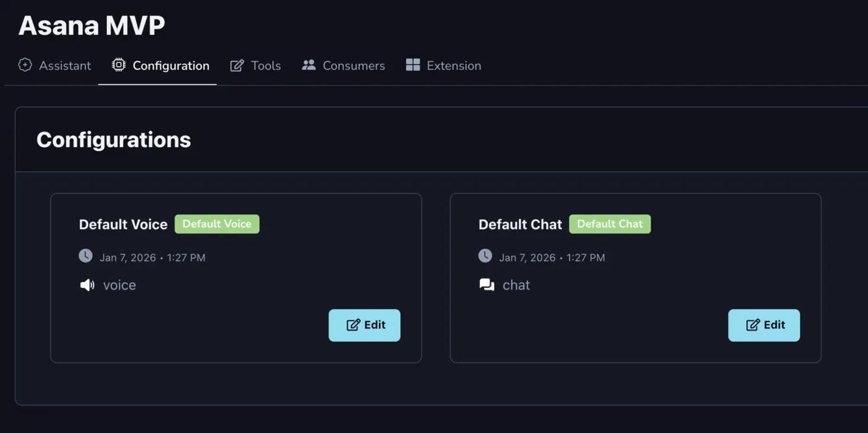Open the Tools tab label

pos(266,65)
